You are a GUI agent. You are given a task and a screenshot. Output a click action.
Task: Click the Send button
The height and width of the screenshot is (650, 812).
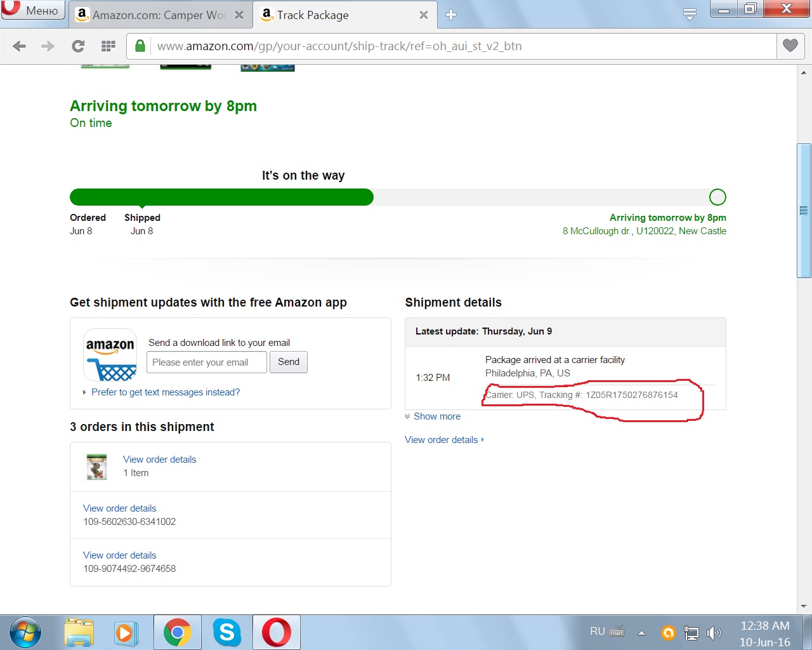(289, 362)
